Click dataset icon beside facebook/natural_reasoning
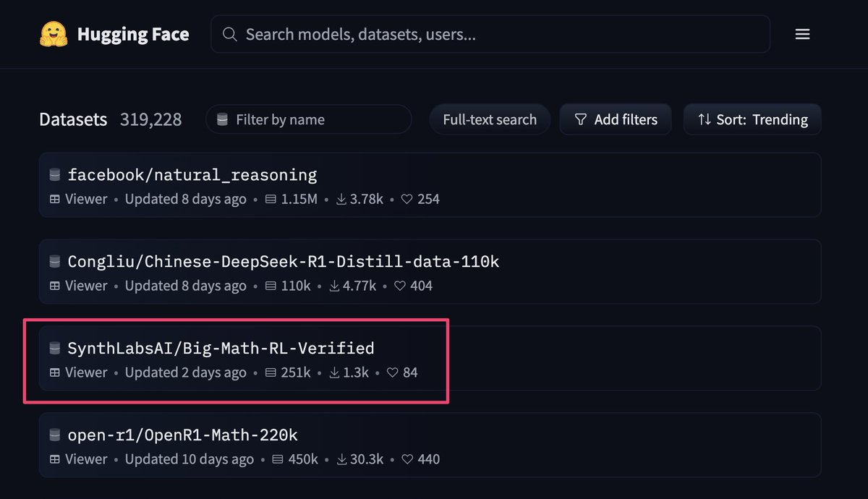This screenshot has width=868, height=499. point(54,174)
